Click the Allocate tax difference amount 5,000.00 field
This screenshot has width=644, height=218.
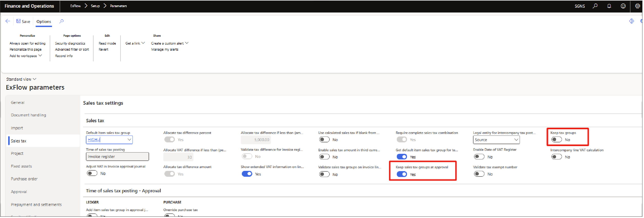pyautogui.click(x=256, y=140)
